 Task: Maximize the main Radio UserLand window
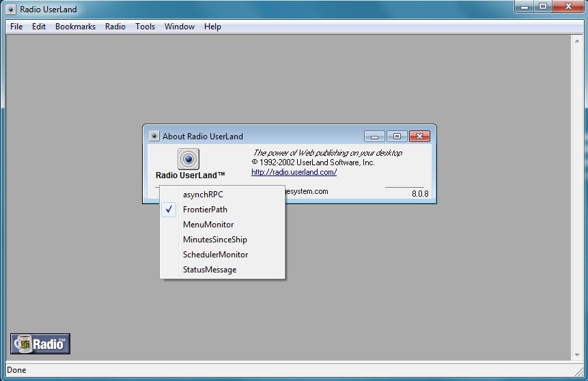click(x=543, y=6)
